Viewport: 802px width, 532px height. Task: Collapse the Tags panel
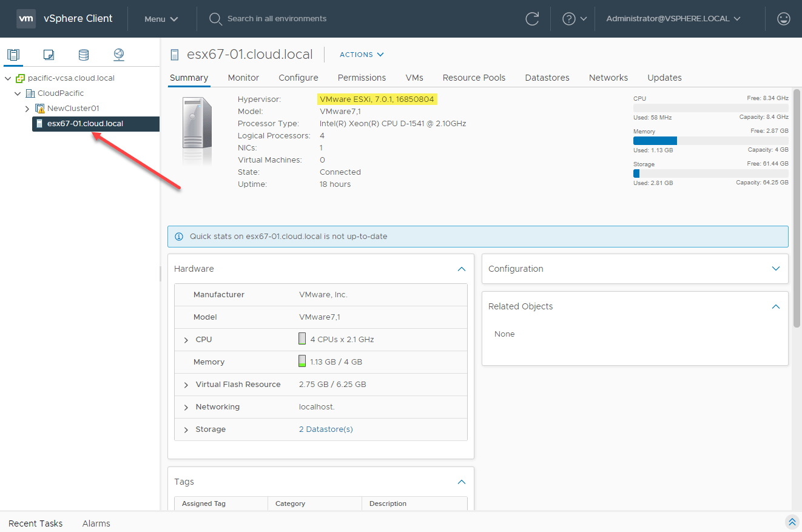[462, 482]
